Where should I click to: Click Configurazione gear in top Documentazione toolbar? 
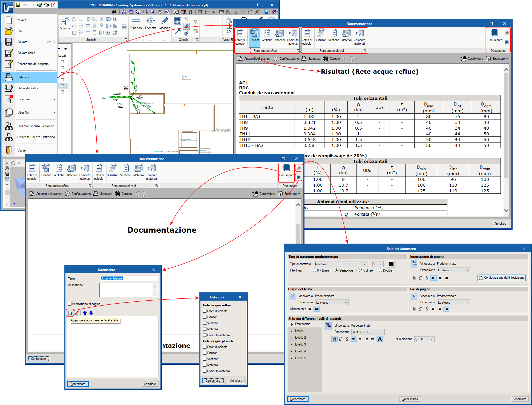(x=286, y=59)
